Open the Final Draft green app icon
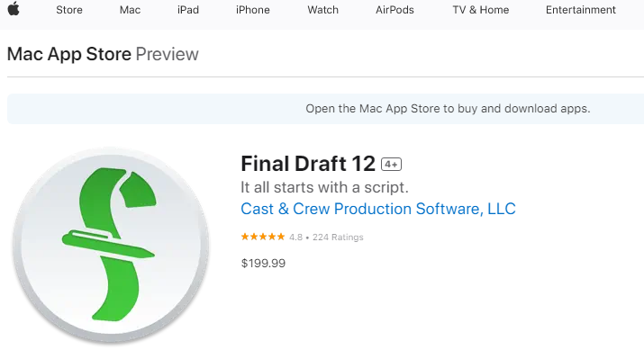Image resolution: width=644 pixels, height=350 pixels. coord(111,246)
